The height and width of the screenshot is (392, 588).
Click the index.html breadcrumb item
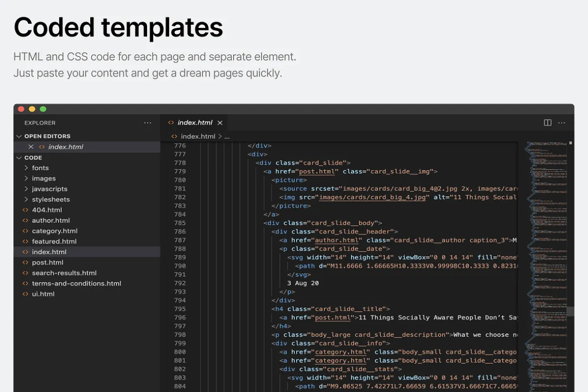pos(198,136)
